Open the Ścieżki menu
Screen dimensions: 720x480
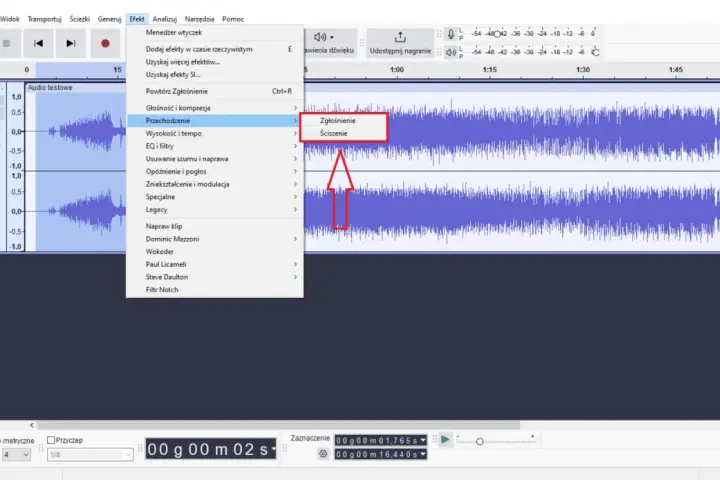click(x=79, y=19)
